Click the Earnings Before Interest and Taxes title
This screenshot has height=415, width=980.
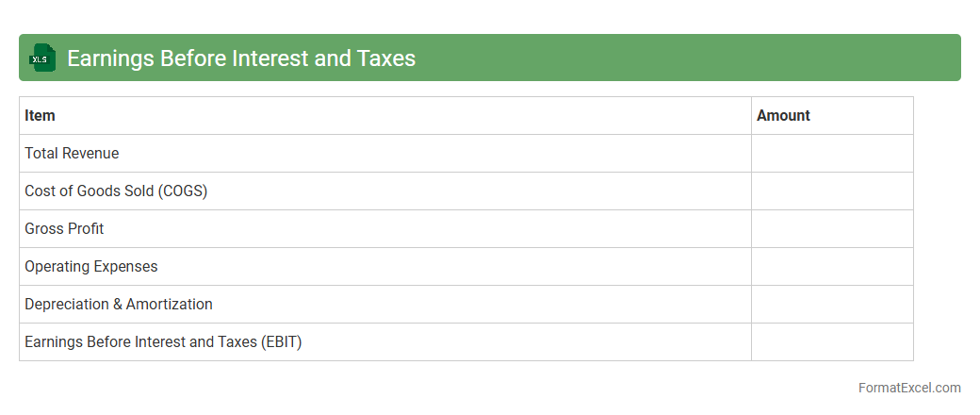(241, 58)
